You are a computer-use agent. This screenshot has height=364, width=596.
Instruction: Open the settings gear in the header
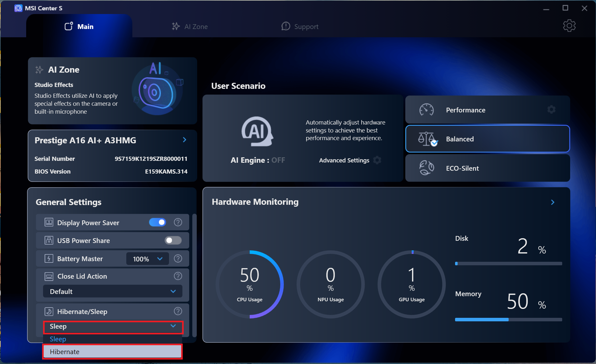coord(569,26)
